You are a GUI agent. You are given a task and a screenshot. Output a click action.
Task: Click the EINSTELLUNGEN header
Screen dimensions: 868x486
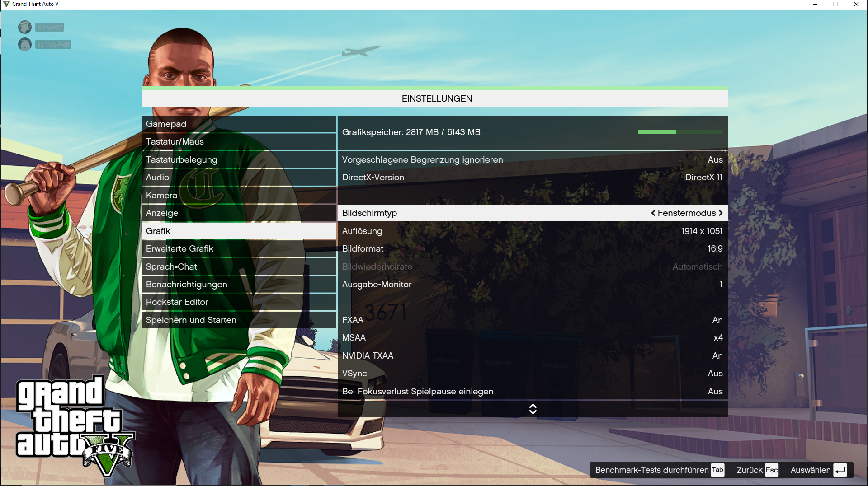pyautogui.click(x=437, y=98)
